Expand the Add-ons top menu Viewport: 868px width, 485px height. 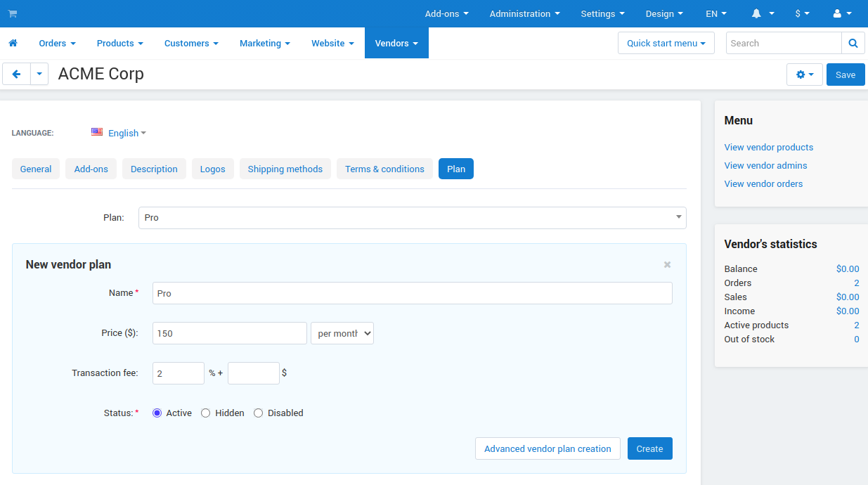pos(446,13)
